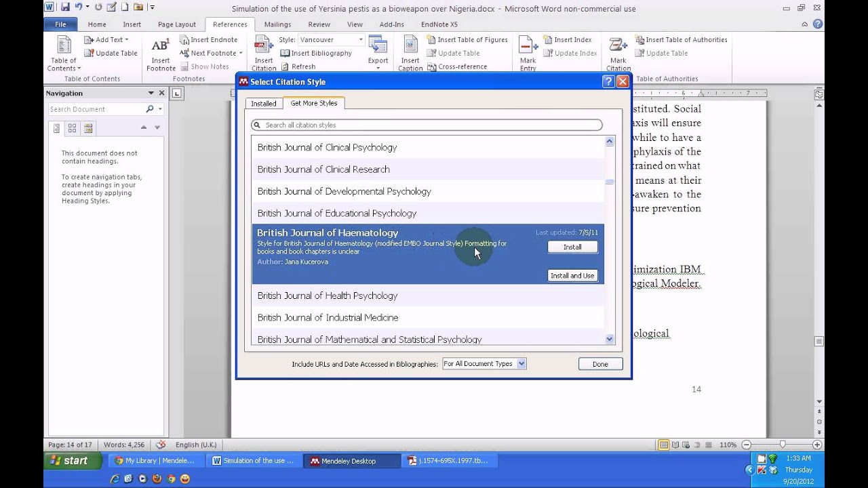Click the zoom slider handle in status bar

click(783, 445)
